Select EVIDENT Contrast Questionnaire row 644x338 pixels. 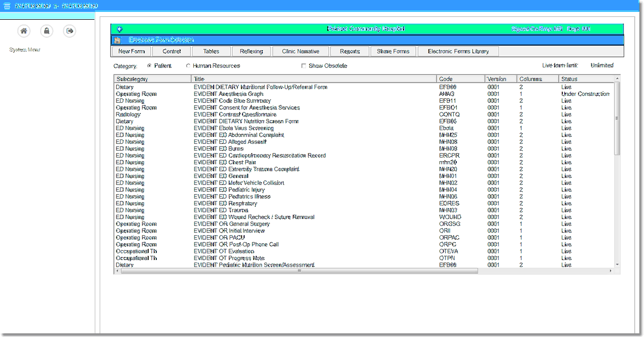(364, 115)
